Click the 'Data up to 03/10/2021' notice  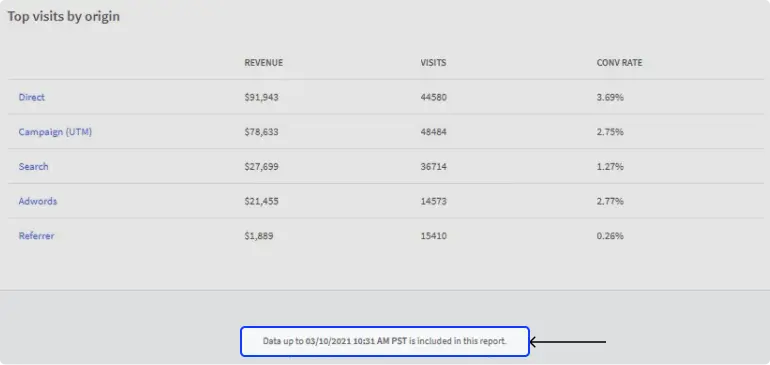tap(385, 341)
